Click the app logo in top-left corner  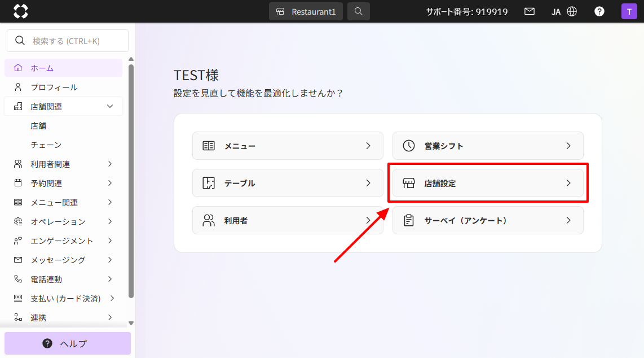click(20, 11)
